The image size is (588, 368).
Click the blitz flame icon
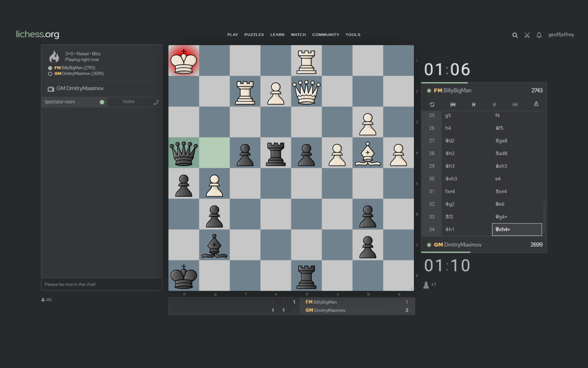[x=54, y=57]
